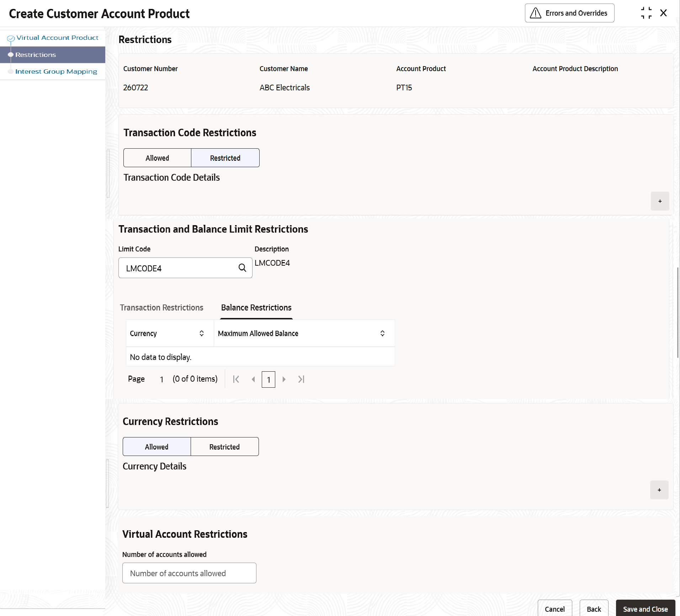The image size is (680, 616).
Task: Click the customer number 260722
Action: 136,87
